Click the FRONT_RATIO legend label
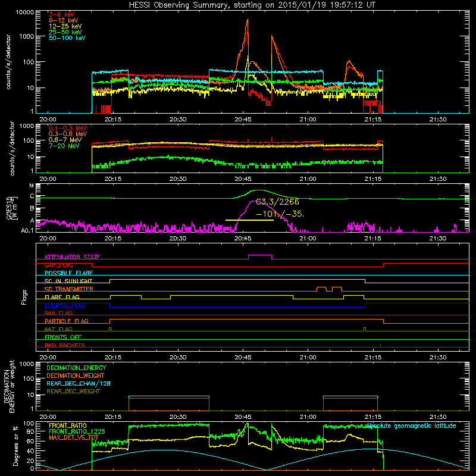This screenshot has width=476, height=476. (68, 425)
